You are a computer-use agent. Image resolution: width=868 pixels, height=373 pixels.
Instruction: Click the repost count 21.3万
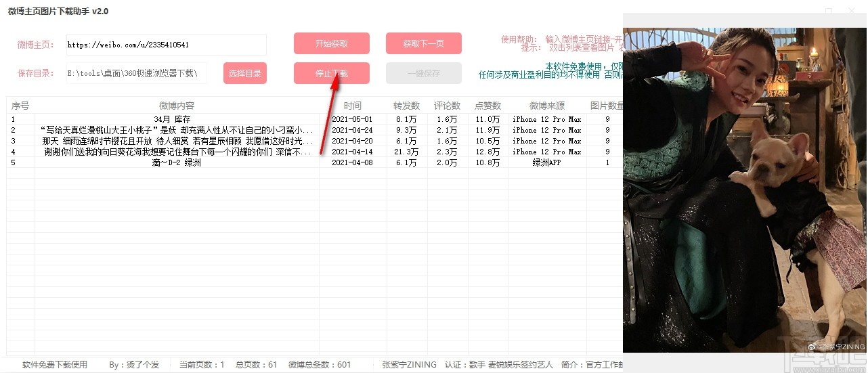[x=407, y=152]
